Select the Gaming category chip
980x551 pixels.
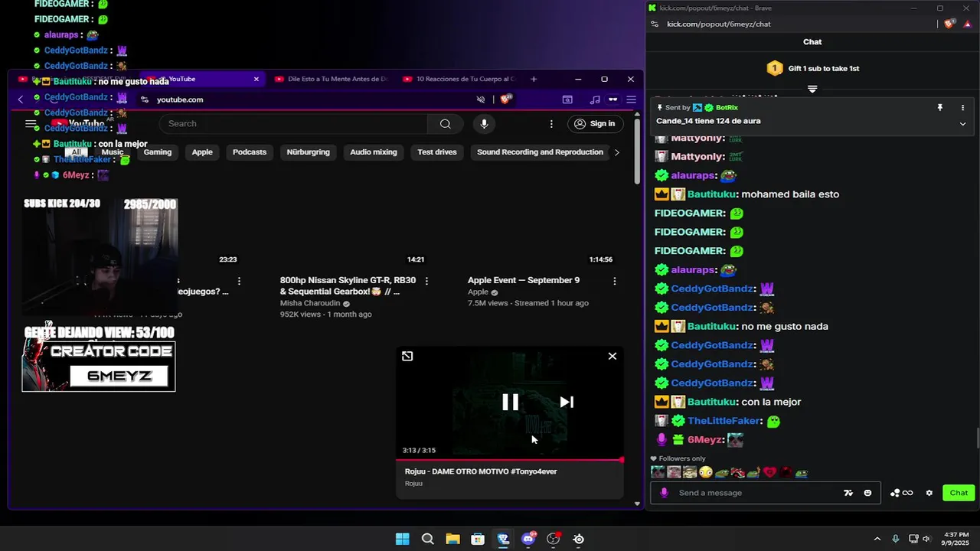pyautogui.click(x=158, y=152)
